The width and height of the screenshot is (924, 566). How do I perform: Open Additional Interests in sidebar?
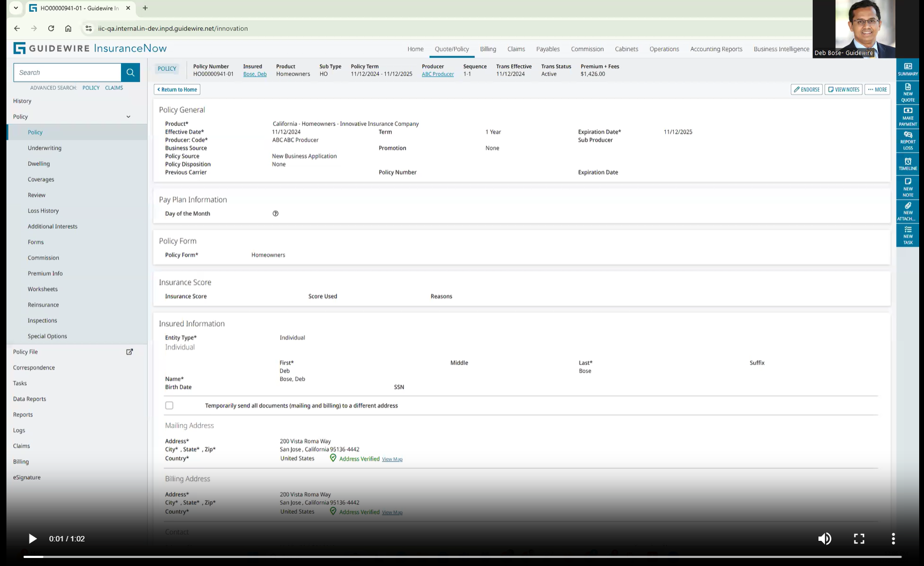click(52, 227)
